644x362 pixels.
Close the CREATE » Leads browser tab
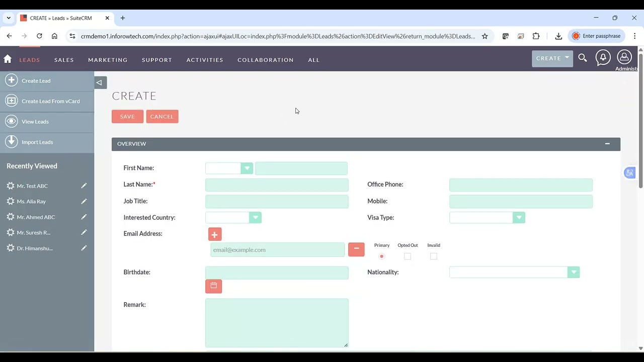(x=107, y=18)
